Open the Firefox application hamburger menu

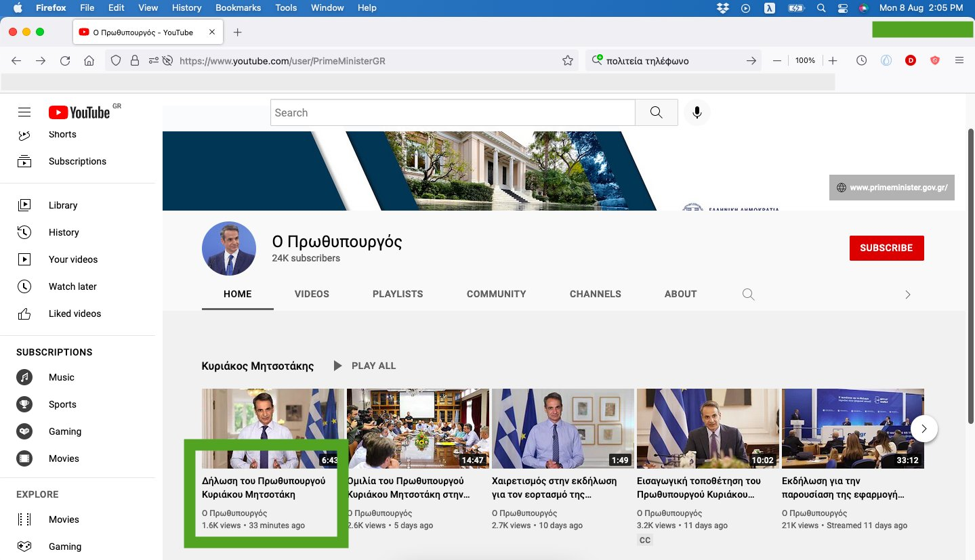click(x=959, y=60)
